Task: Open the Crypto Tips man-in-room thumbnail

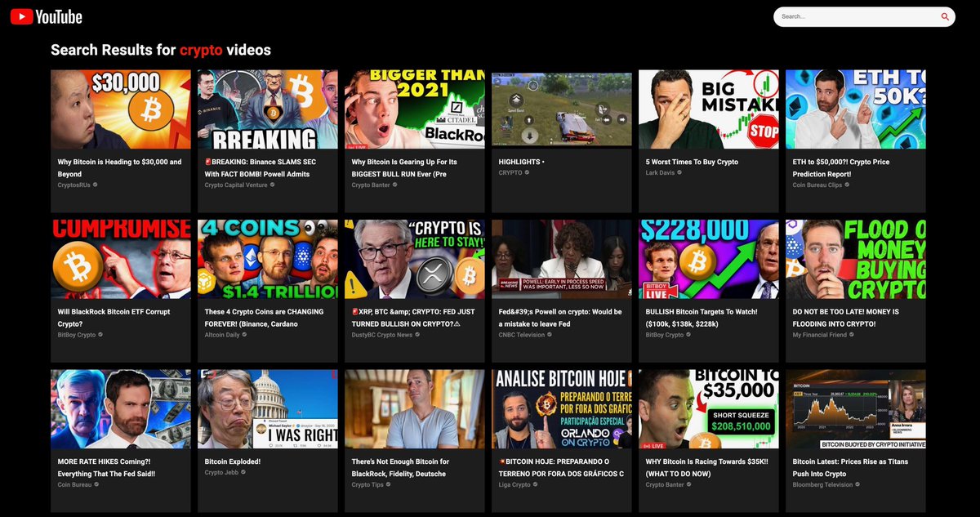Action: click(414, 408)
